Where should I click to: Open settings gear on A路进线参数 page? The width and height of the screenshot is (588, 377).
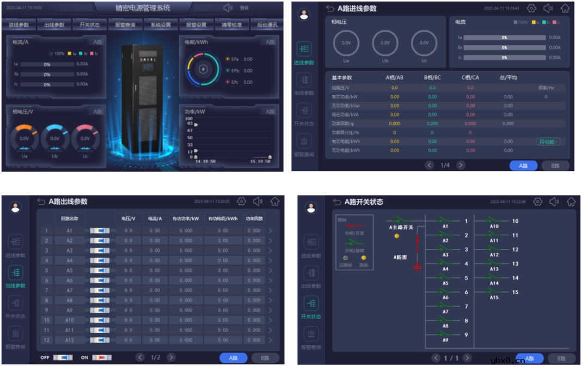coord(531,9)
